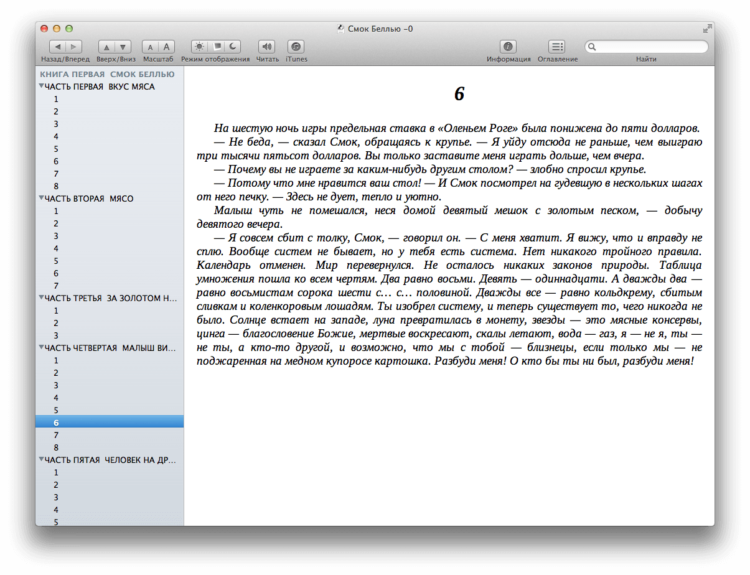Switch to sepia page display mode
The width and height of the screenshot is (750, 575).
216,46
